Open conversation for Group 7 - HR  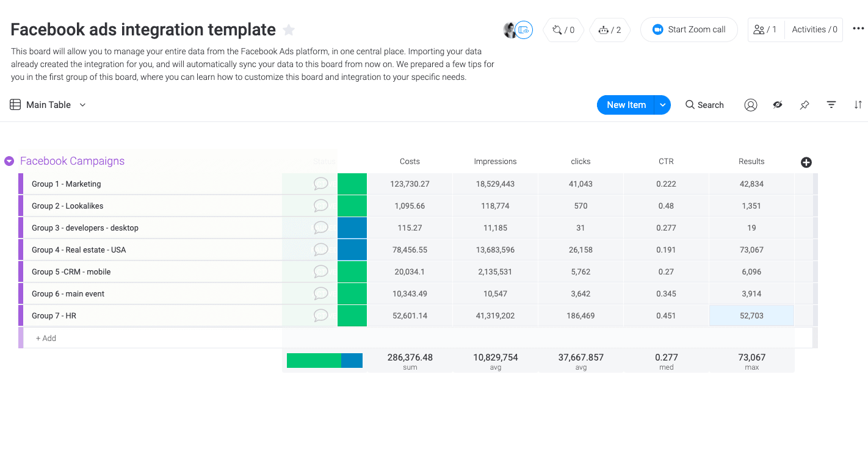320,315
